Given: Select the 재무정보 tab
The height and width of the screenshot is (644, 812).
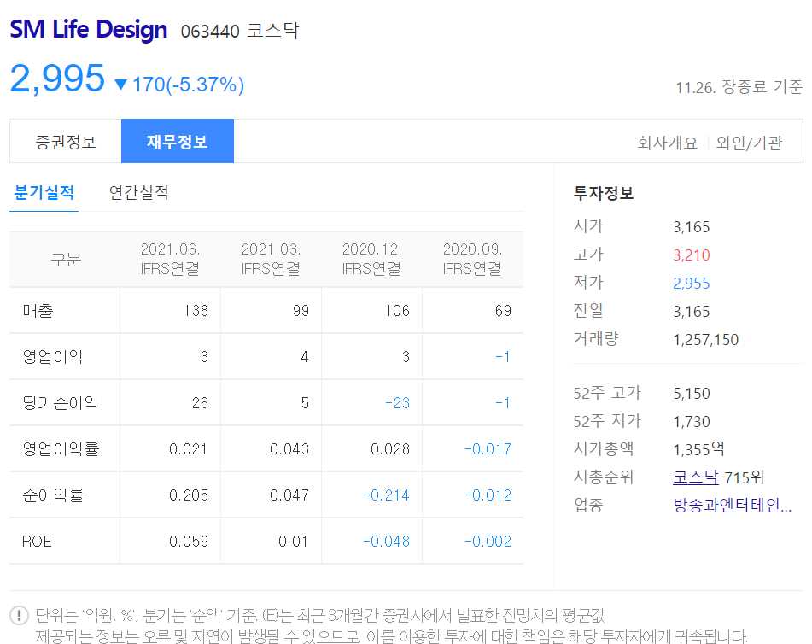Looking at the screenshot, I should 177,141.
